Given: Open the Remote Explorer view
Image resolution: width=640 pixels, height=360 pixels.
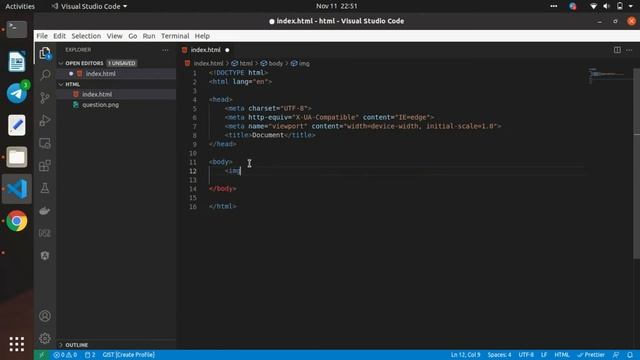Looking at the screenshot, I should tap(45, 143).
